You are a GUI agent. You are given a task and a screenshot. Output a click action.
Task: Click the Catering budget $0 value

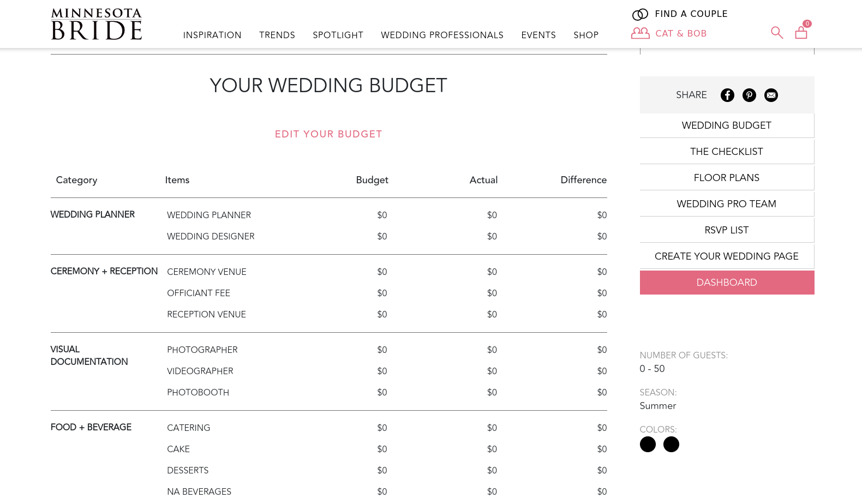coord(382,428)
